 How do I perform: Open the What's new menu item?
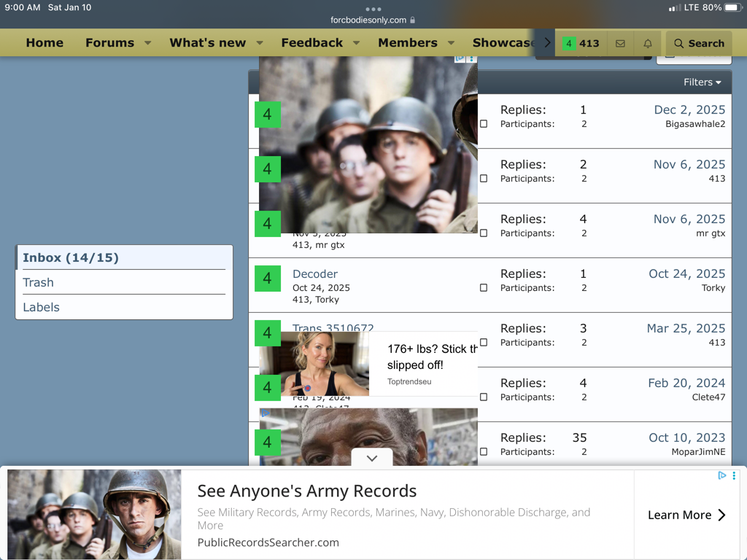pos(207,43)
